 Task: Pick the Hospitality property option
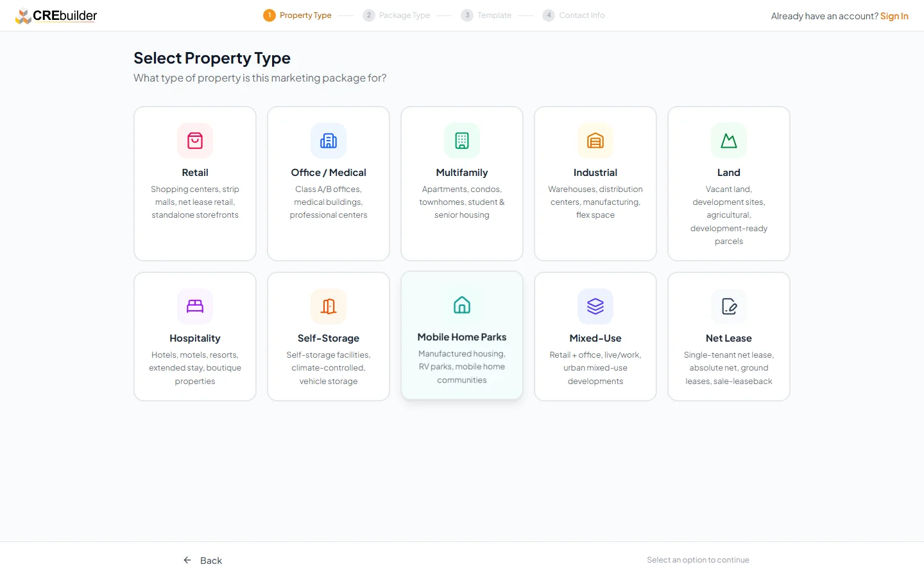[x=195, y=335]
